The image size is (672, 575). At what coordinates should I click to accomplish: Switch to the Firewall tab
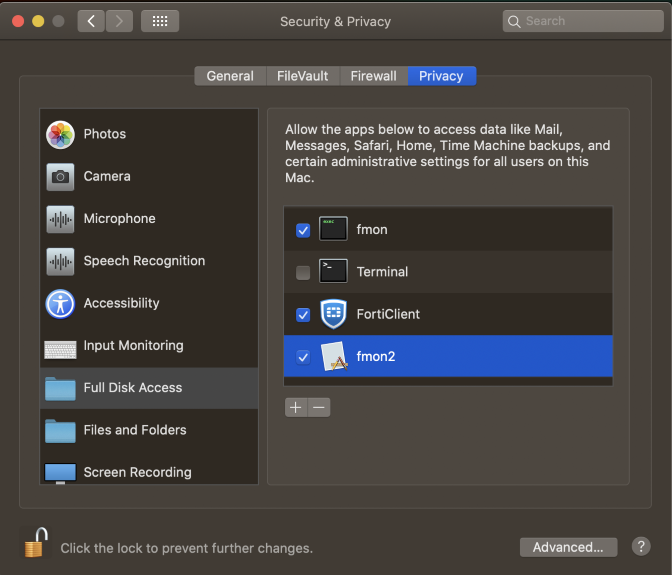coord(374,76)
